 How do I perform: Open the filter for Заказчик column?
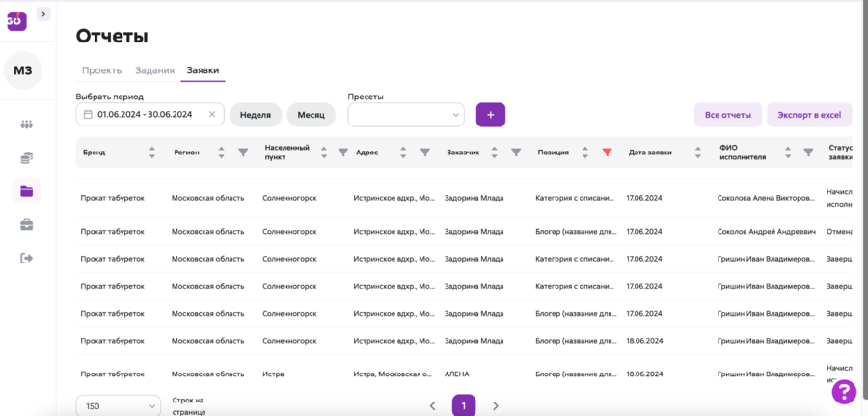516,153
